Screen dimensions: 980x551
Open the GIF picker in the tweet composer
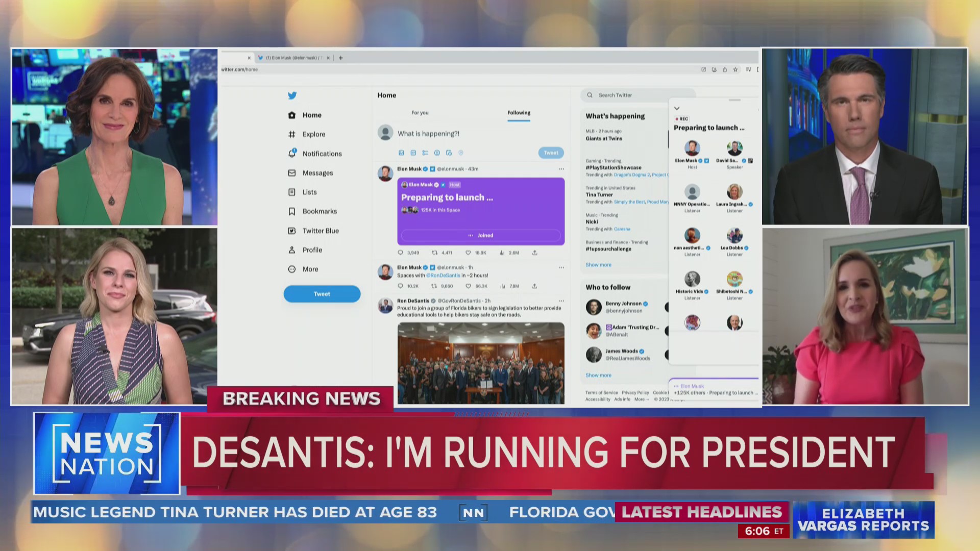coord(413,153)
